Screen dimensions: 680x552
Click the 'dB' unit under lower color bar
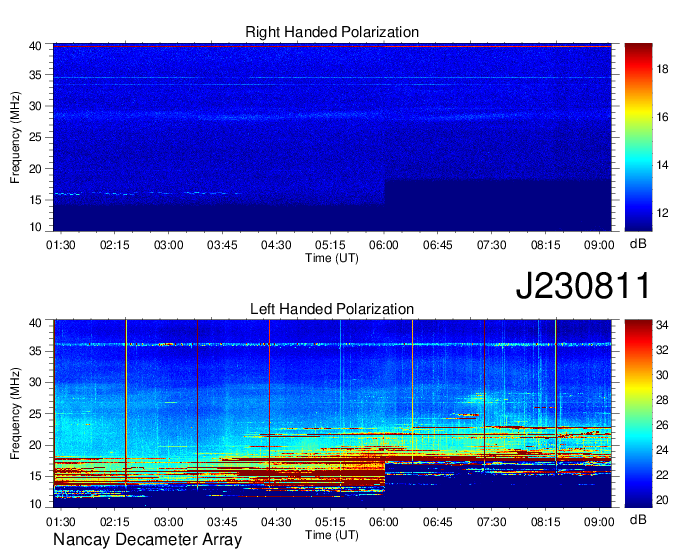638,519
